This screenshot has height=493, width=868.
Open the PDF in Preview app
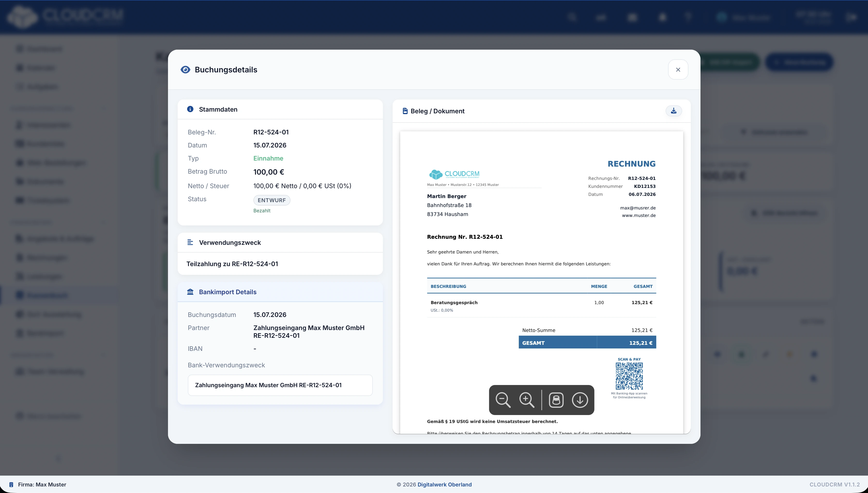556,400
